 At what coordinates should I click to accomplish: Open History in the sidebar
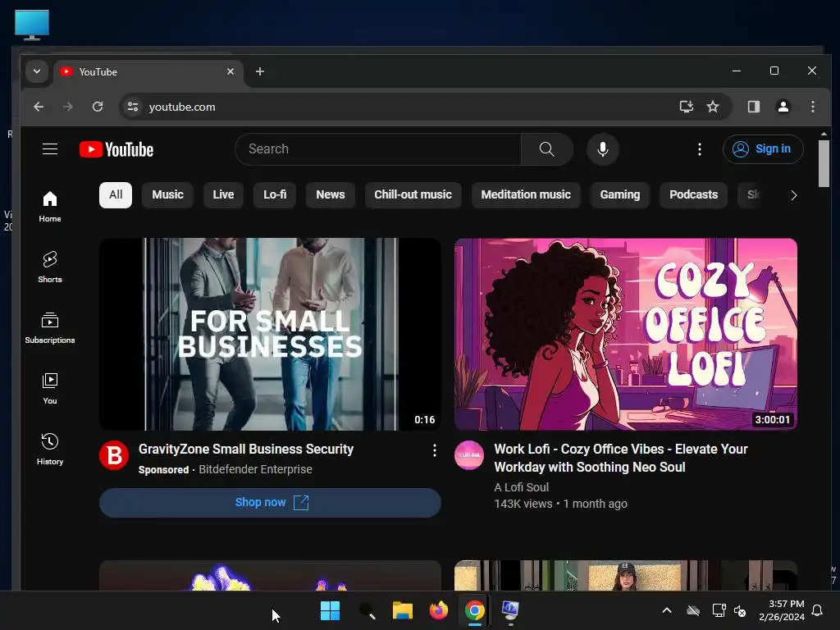pyautogui.click(x=50, y=449)
